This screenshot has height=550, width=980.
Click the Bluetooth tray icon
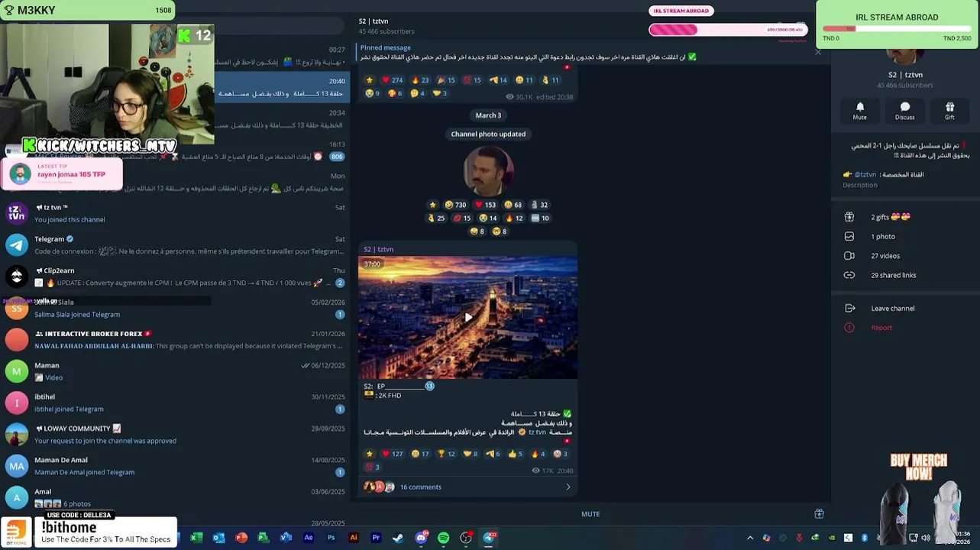pos(864,538)
